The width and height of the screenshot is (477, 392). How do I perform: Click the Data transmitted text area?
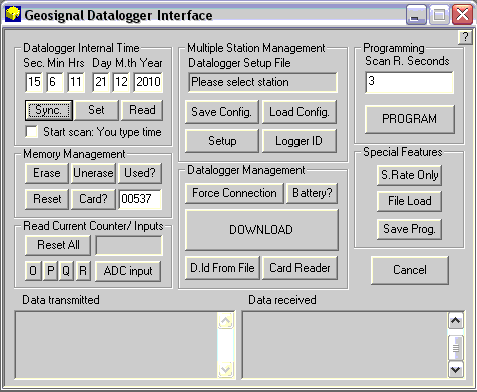coord(116,345)
